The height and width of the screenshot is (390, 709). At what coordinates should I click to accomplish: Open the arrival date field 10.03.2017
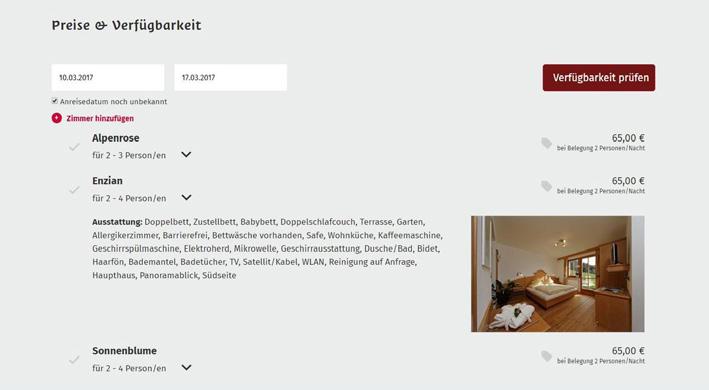click(108, 77)
